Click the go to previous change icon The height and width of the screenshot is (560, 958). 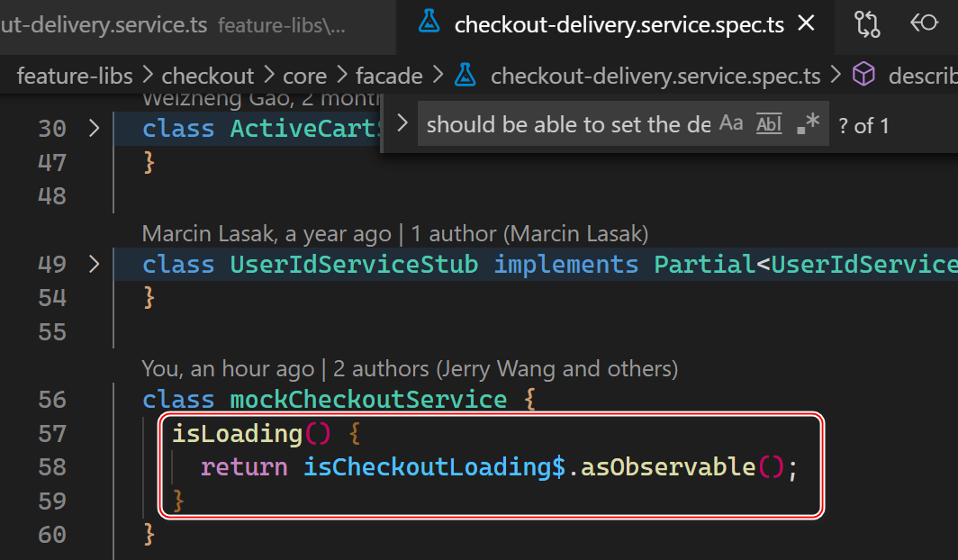coord(924,23)
